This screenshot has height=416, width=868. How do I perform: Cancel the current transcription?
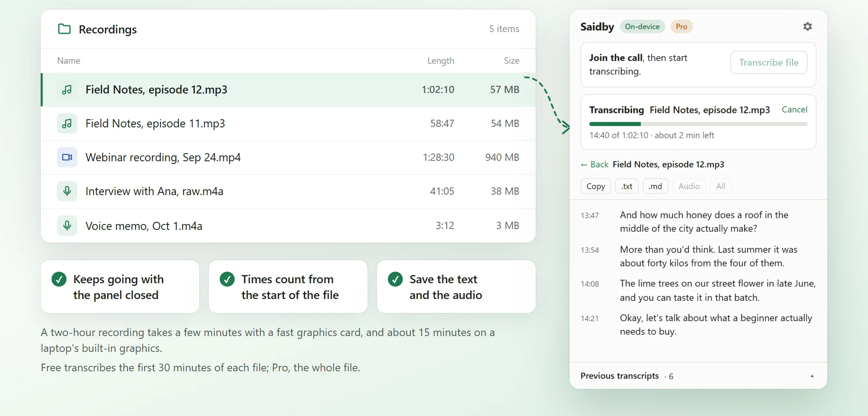pyautogui.click(x=794, y=109)
